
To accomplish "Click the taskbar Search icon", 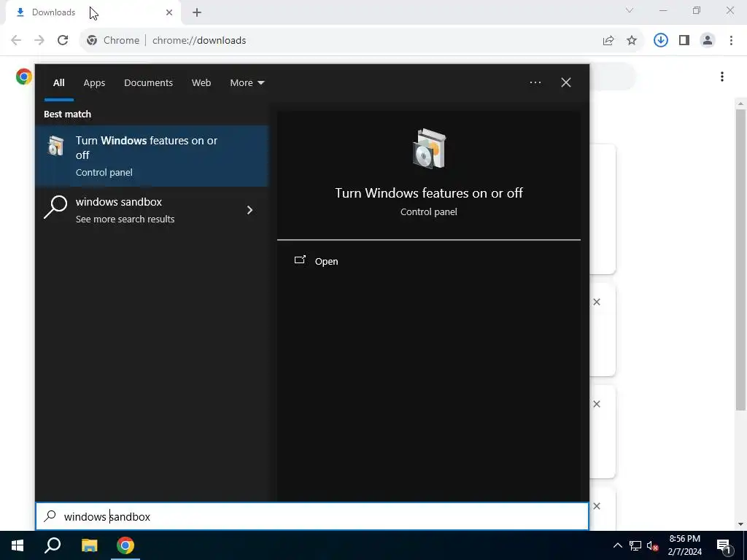I will (x=53, y=545).
